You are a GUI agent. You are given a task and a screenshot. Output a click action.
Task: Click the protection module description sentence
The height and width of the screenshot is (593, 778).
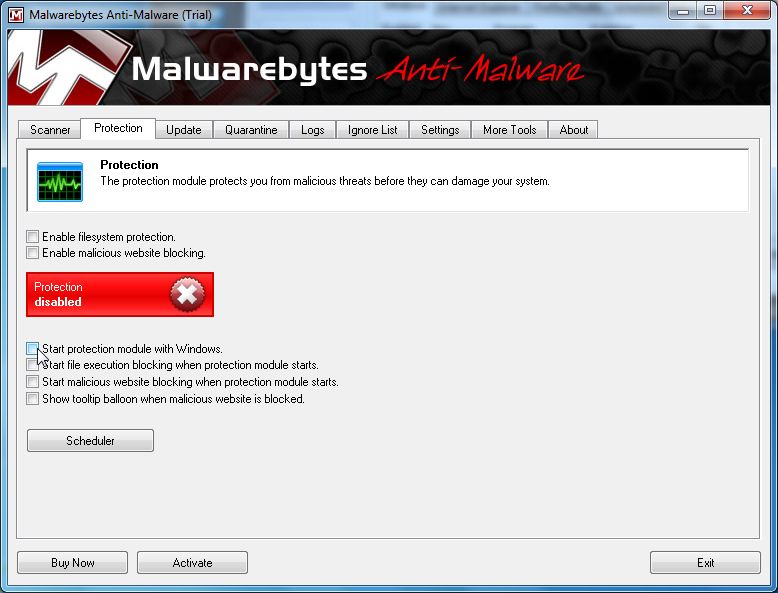[x=325, y=181]
